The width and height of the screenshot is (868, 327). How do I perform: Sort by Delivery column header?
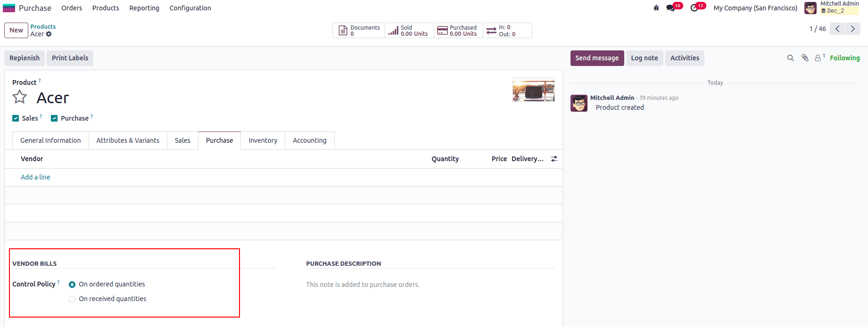[528, 159]
